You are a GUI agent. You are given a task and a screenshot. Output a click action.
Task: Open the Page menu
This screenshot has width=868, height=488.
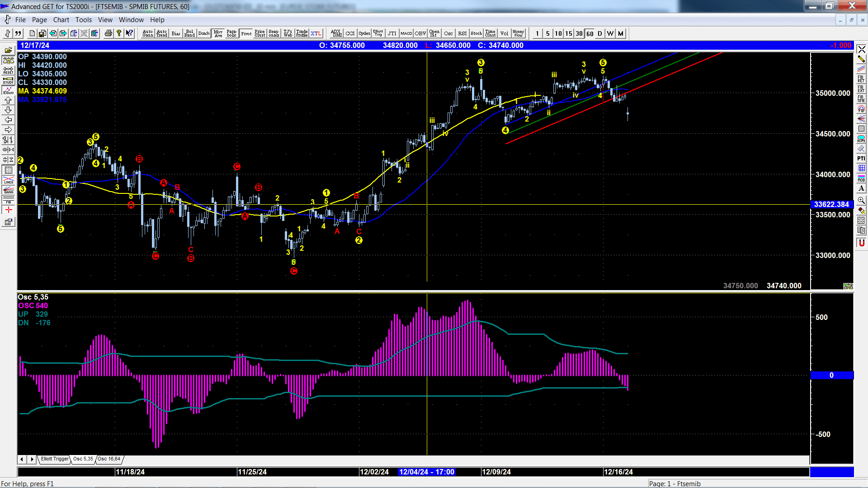click(39, 20)
